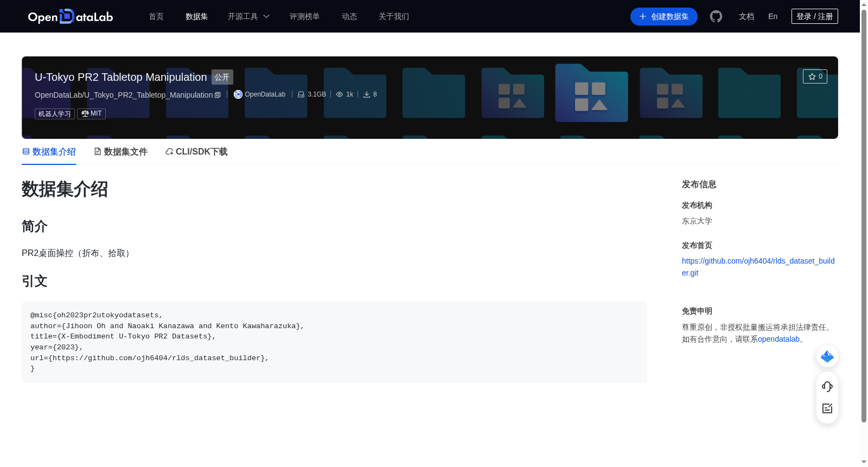
Task: Open the OpenDataLab logo home link
Action: (71, 17)
